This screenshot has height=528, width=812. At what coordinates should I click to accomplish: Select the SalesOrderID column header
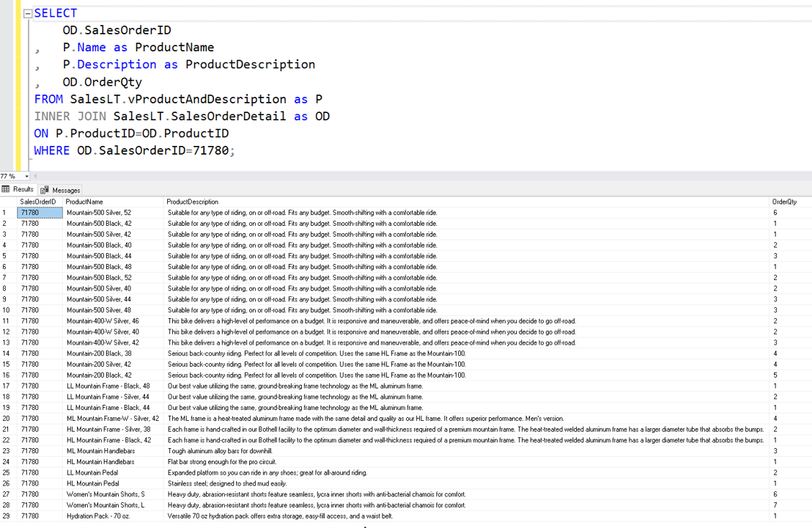pyautogui.click(x=38, y=202)
